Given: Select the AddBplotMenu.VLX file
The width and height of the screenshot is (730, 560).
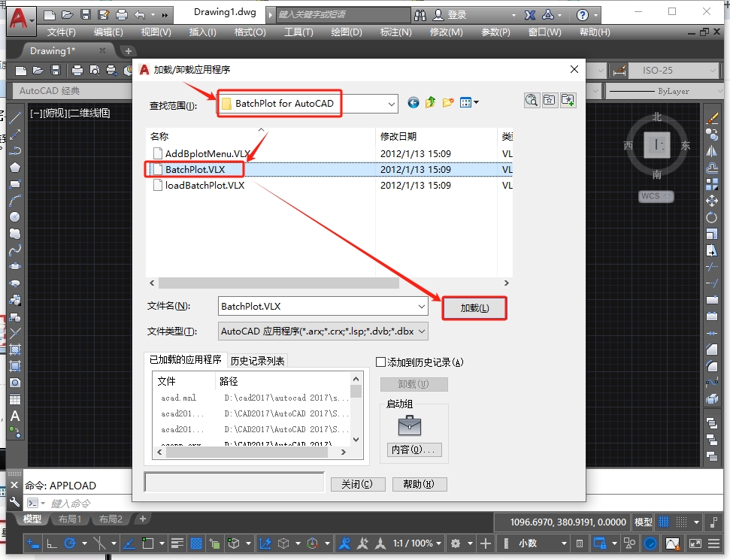Looking at the screenshot, I should tap(207, 153).
